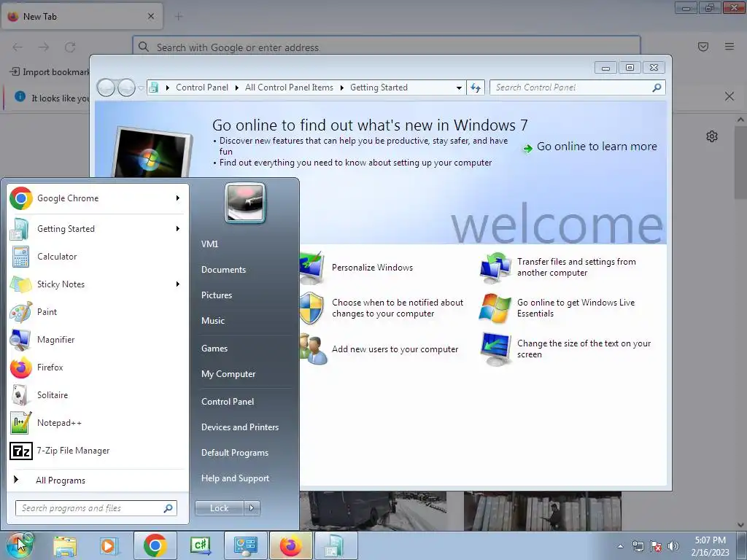747x560 pixels.
Task: Open 7-Zip File Manager
Action: [96, 450]
